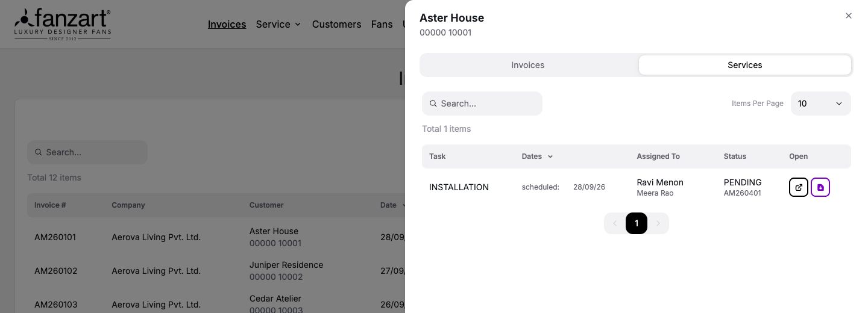Click Meera Rao under assignee

point(655,193)
